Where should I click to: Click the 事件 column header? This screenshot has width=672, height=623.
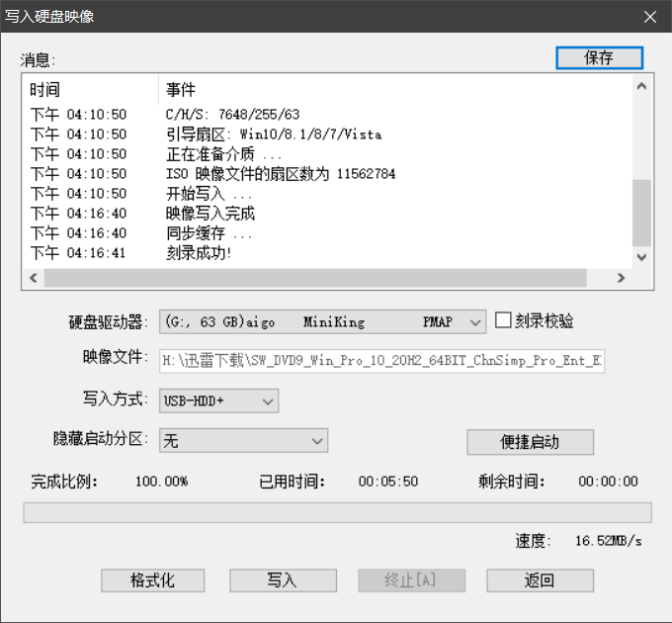coord(394,90)
